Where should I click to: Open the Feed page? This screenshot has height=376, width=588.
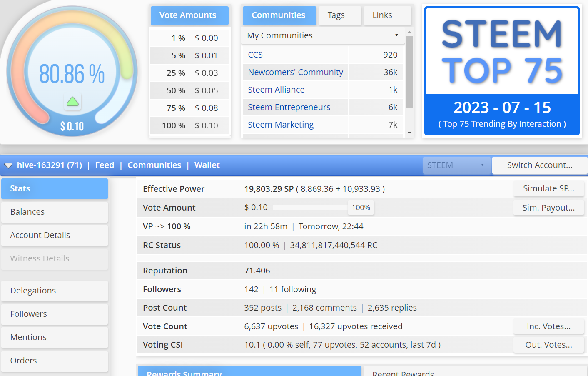105,165
